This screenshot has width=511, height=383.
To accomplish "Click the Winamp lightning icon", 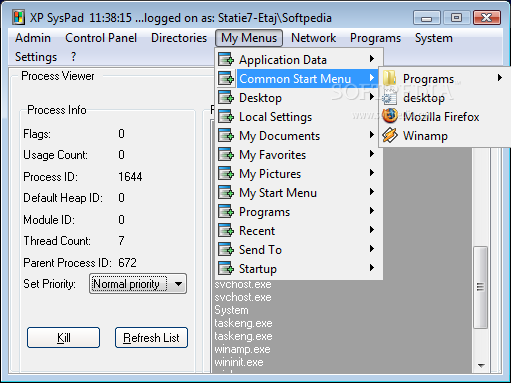I will coord(390,135).
